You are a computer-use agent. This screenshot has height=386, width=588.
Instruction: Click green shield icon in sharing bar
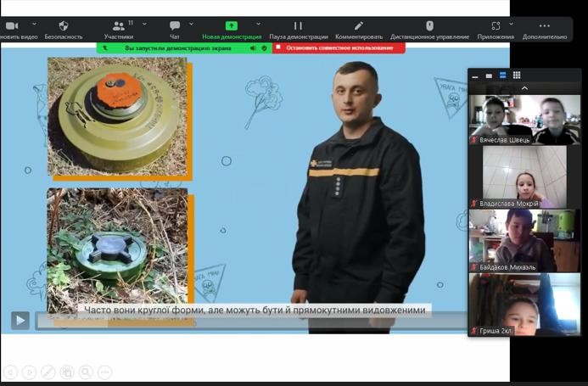(265, 48)
